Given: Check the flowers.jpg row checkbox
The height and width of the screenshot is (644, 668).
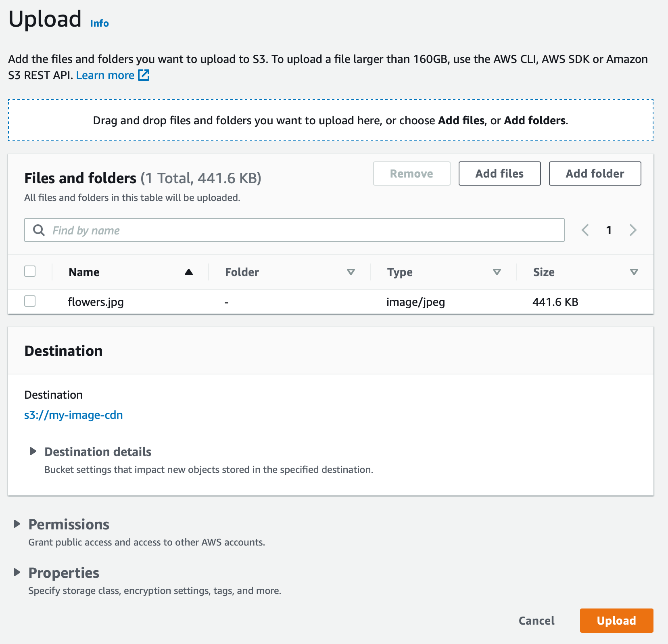Looking at the screenshot, I should [x=30, y=301].
